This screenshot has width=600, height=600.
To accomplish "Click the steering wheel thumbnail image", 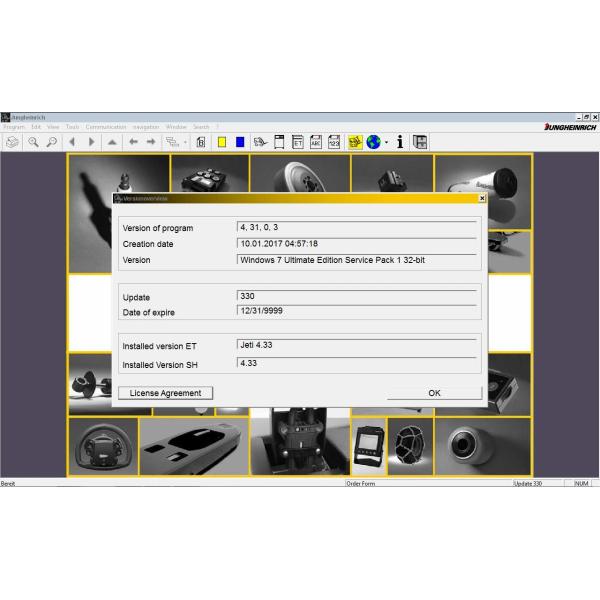I will click(x=102, y=446).
